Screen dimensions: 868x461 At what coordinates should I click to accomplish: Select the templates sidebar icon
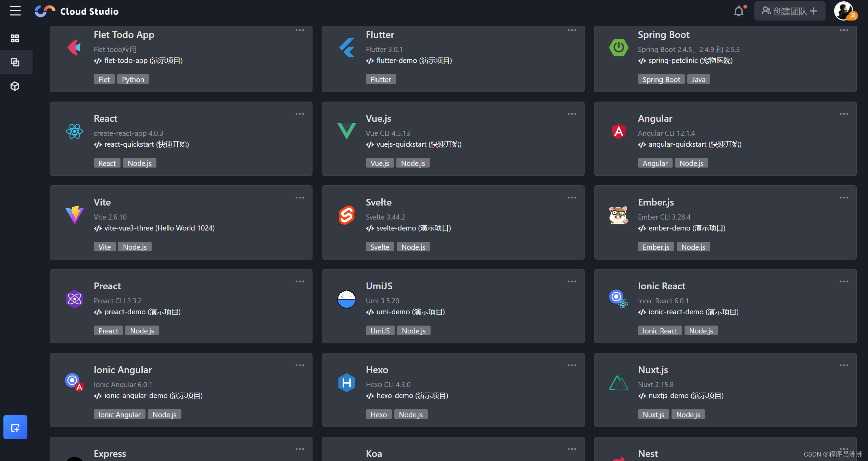point(15,62)
